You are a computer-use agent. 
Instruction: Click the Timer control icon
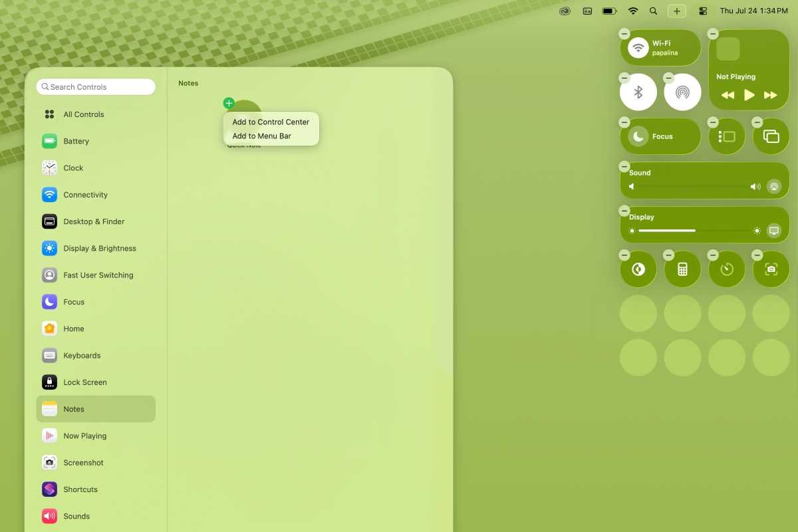727,269
